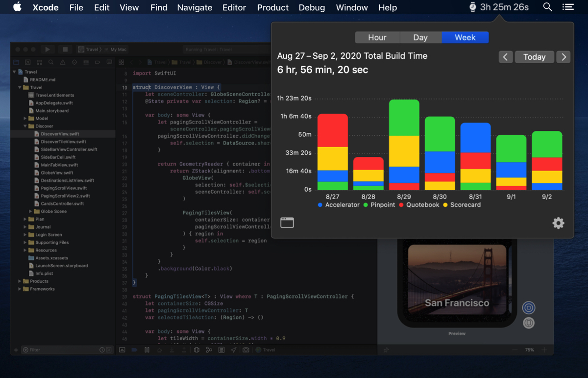The width and height of the screenshot is (588, 378).
Task: Open Spotlight search magnifier in menu bar
Action: point(547,7)
